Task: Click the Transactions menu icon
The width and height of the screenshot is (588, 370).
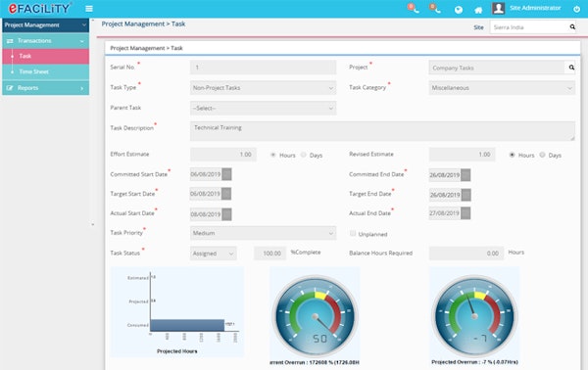Action: point(10,41)
